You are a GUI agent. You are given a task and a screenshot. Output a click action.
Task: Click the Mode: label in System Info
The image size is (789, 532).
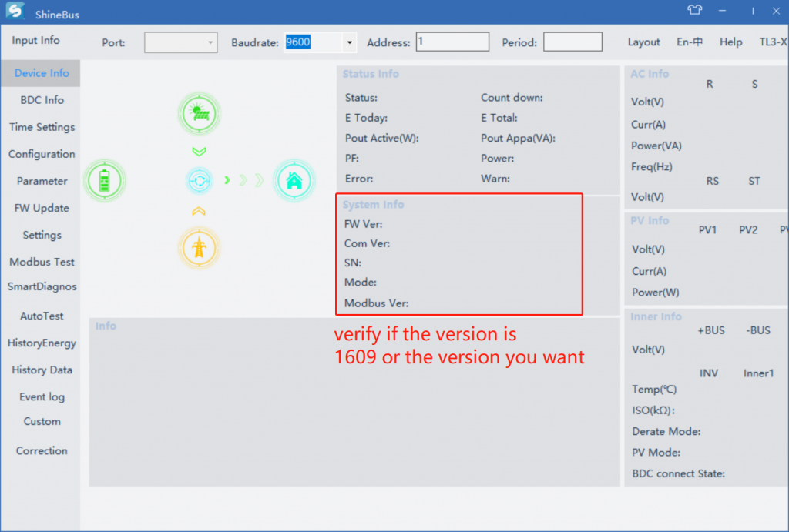[361, 282]
